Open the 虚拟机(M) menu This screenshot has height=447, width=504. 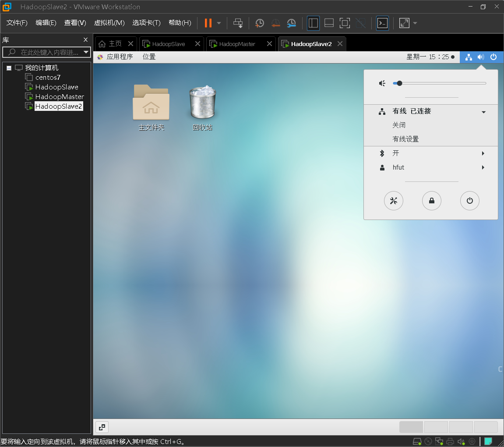[109, 23]
